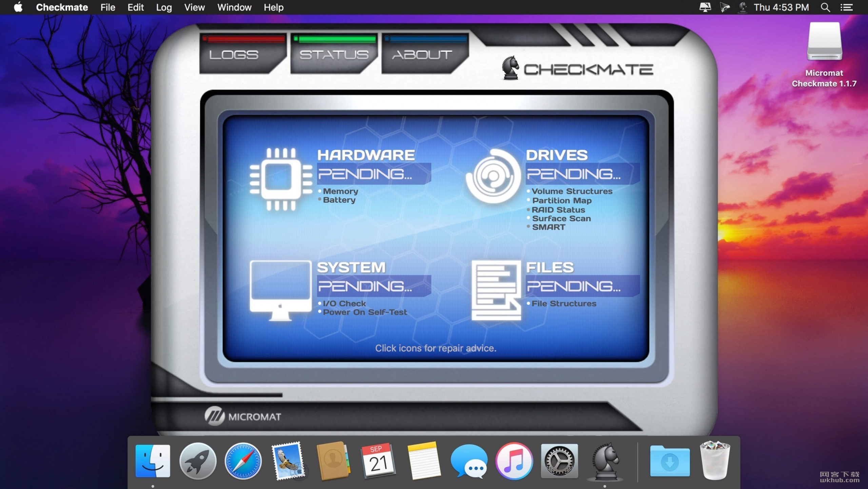Screen dimensions: 868x489
Task: Click the I/O Check item
Action: (x=344, y=303)
